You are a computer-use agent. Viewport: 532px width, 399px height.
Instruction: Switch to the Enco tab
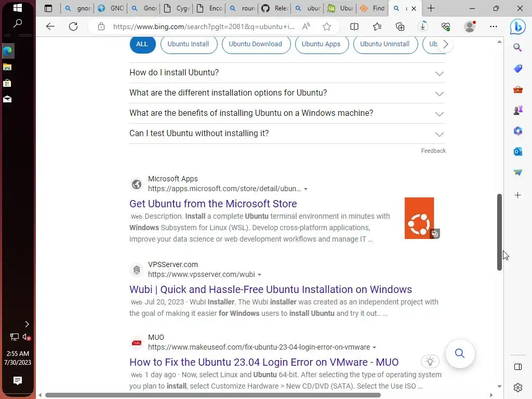pyautogui.click(x=210, y=8)
